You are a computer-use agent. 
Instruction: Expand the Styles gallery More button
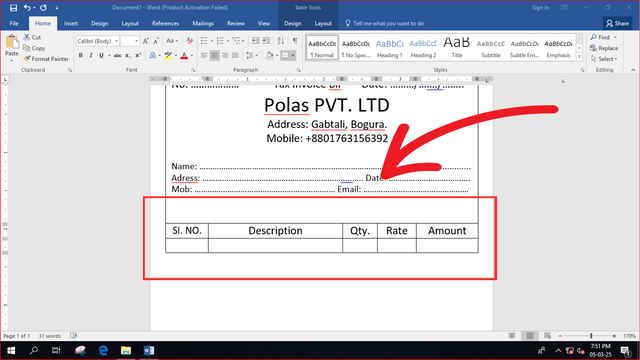tap(579, 58)
